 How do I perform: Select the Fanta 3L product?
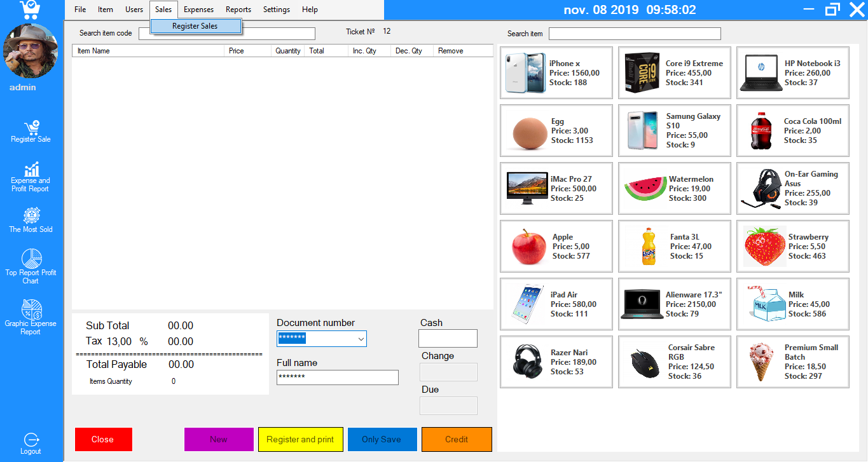674,246
